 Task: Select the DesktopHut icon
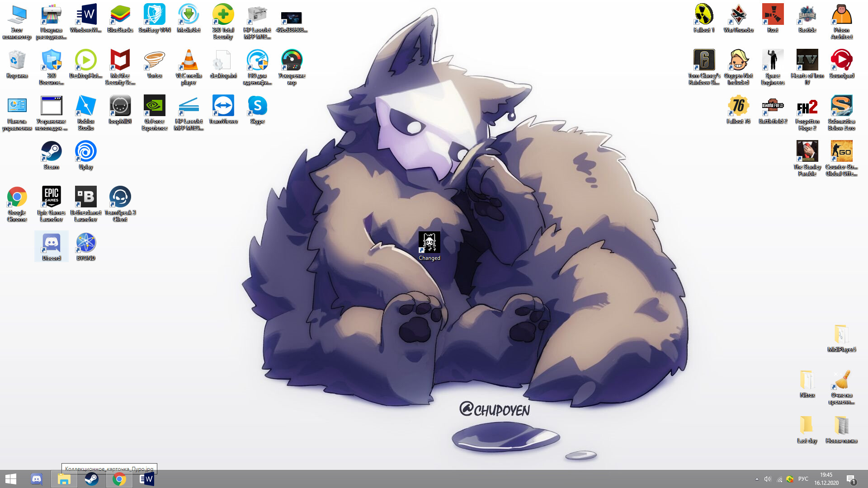(85, 64)
